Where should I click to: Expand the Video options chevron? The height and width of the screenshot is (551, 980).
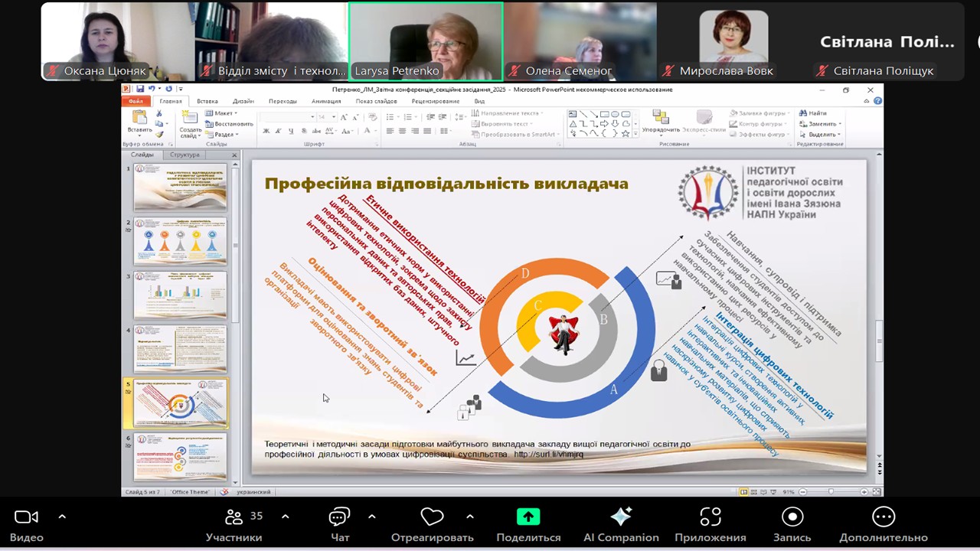pos(62,517)
